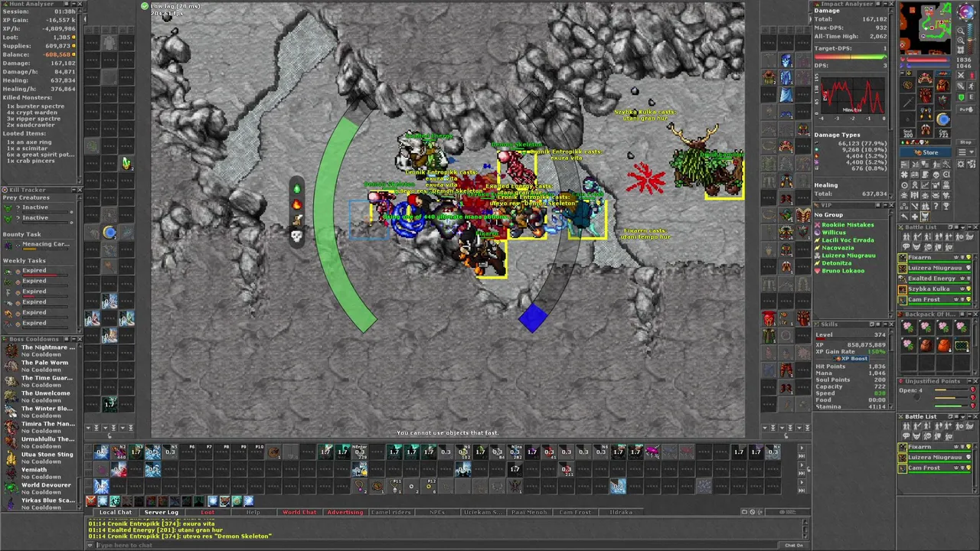Select Bruno Lokaoo in the VIP list
980x551 pixels.
tap(843, 271)
